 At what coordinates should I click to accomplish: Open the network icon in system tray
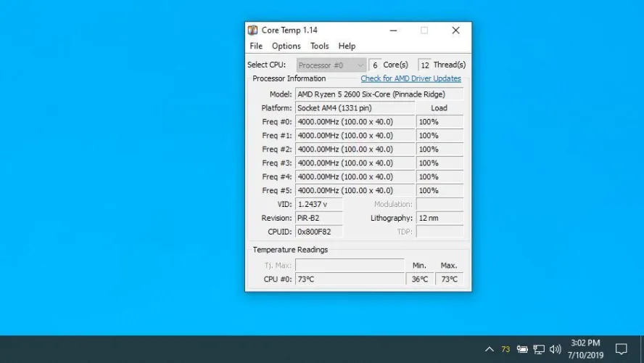539,349
